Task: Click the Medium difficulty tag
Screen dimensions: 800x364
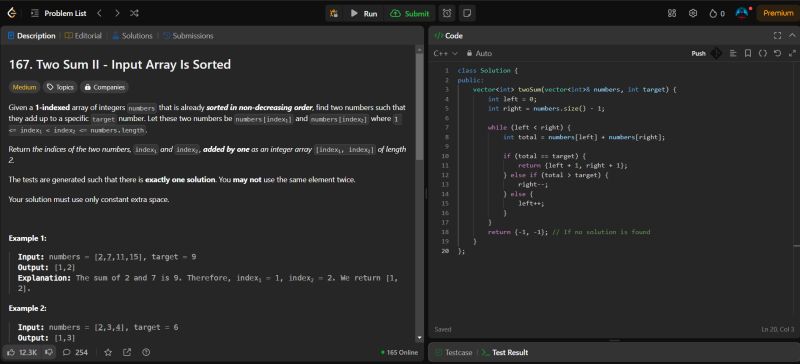Action: click(24, 87)
